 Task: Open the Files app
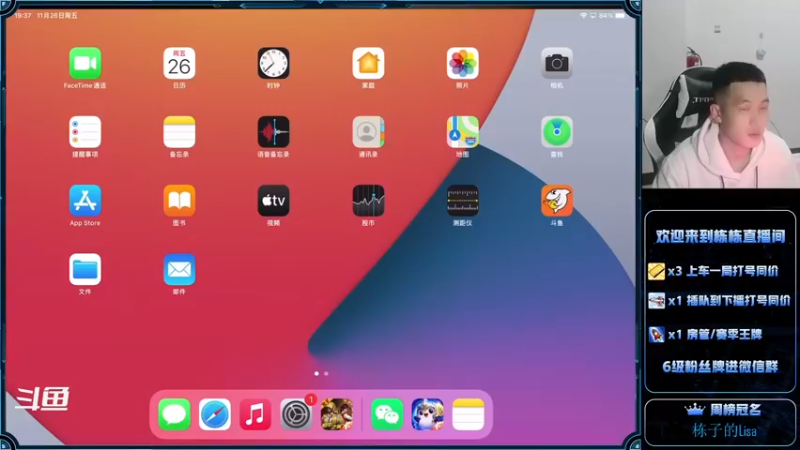(x=85, y=269)
